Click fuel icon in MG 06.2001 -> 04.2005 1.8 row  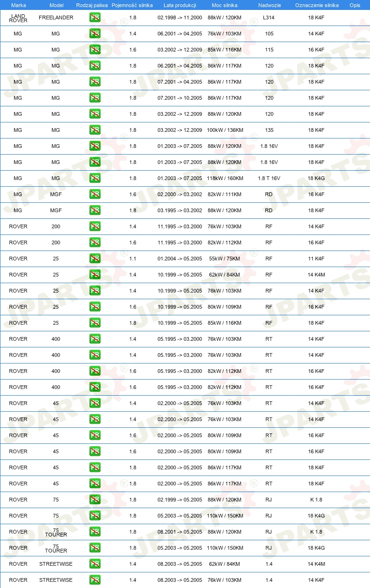coord(95,66)
